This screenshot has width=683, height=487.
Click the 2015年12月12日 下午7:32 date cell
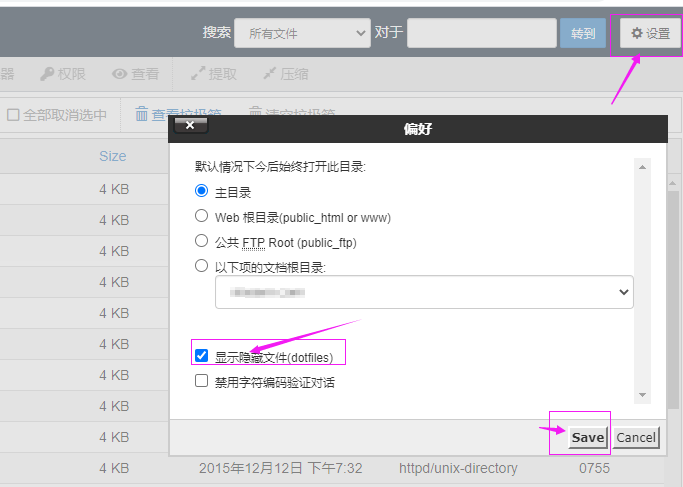[281, 468]
